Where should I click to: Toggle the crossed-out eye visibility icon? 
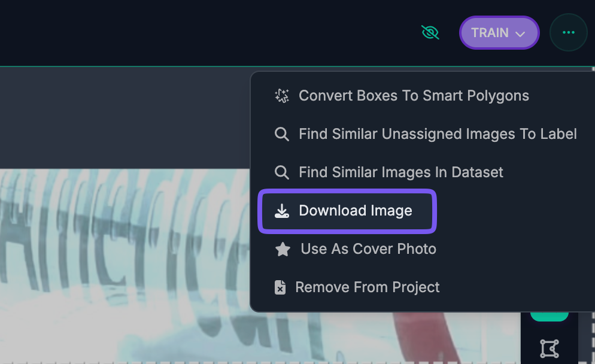[x=430, y=32]
